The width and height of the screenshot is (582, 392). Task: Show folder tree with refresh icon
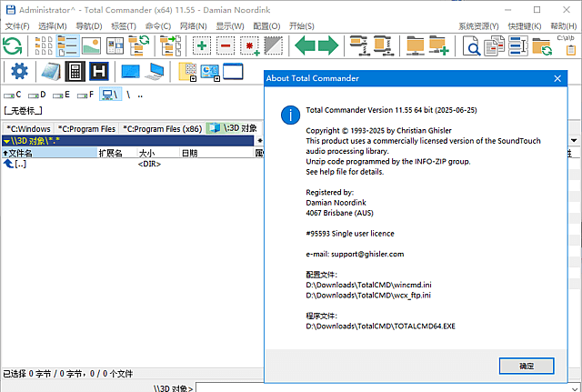(138, 46)
